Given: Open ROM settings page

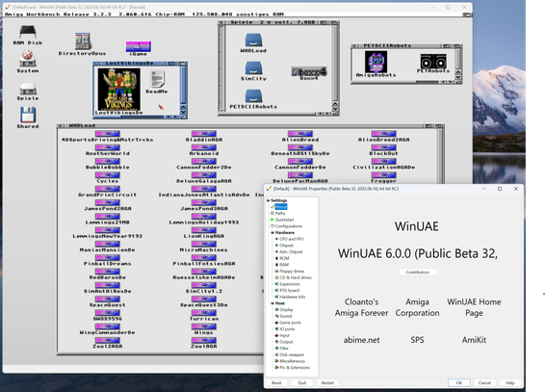Looking at the screenshot, I should click(284, 258).
